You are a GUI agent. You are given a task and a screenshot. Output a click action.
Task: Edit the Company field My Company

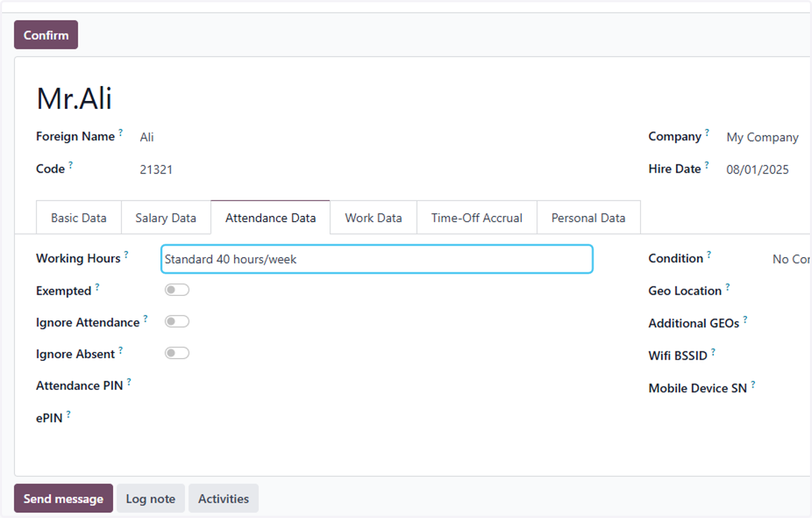763,137
